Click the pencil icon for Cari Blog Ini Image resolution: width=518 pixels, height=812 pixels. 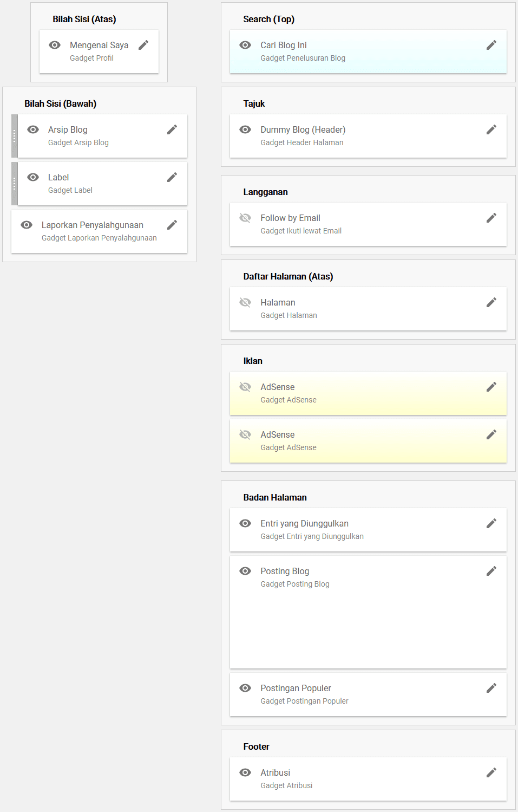point(491,45)
